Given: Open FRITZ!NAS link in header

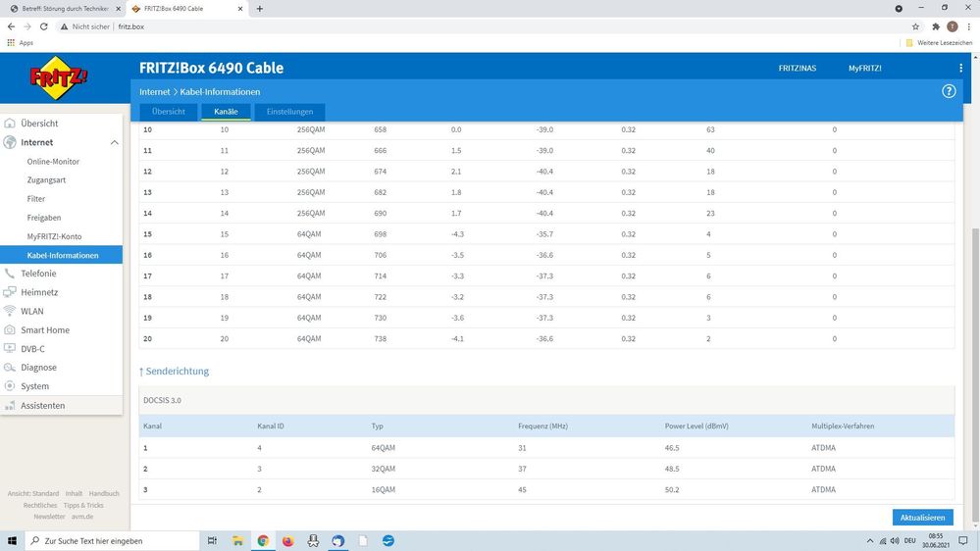Looking at the screenshot, I should click(797, 68).
